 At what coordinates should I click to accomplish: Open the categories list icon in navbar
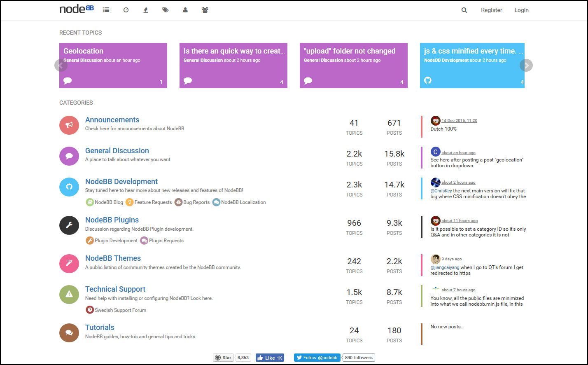pyautogui.click(x=106, y=10)
